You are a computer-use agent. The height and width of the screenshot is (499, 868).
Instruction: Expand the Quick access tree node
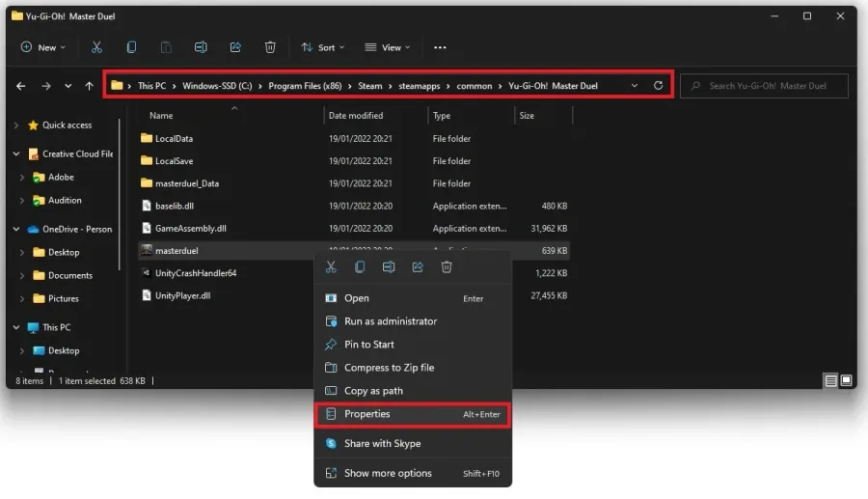16,125
